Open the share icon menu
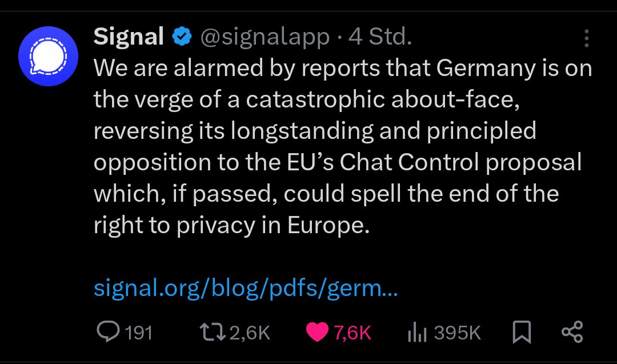 point(572,332)
